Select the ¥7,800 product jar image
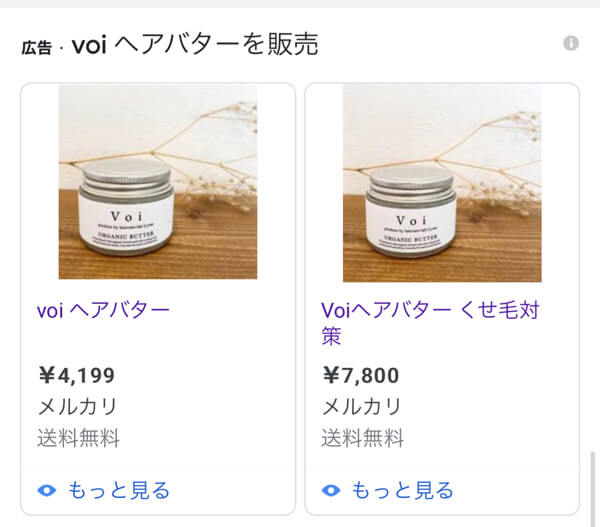Screen dimensions: 600x527 [442, 183]
